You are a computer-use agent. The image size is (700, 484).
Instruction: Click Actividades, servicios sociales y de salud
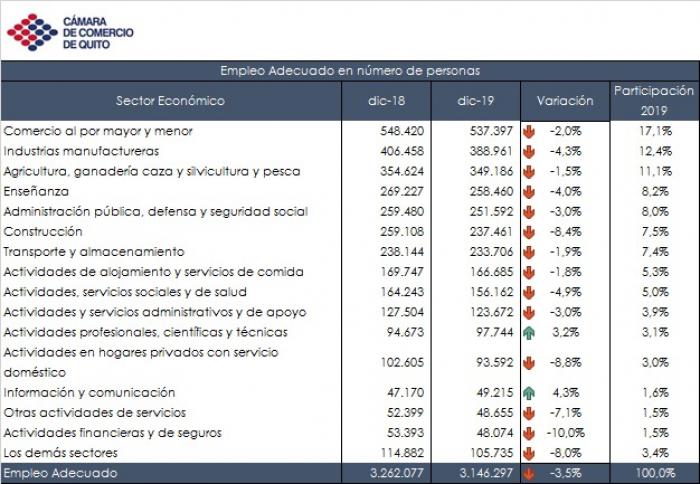(125, 292)
